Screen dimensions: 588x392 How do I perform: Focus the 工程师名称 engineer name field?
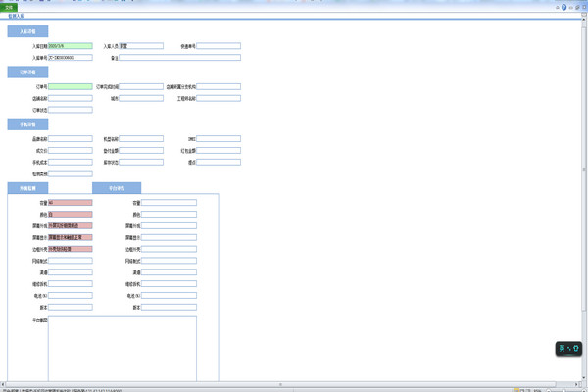click(x=219, y=98)
